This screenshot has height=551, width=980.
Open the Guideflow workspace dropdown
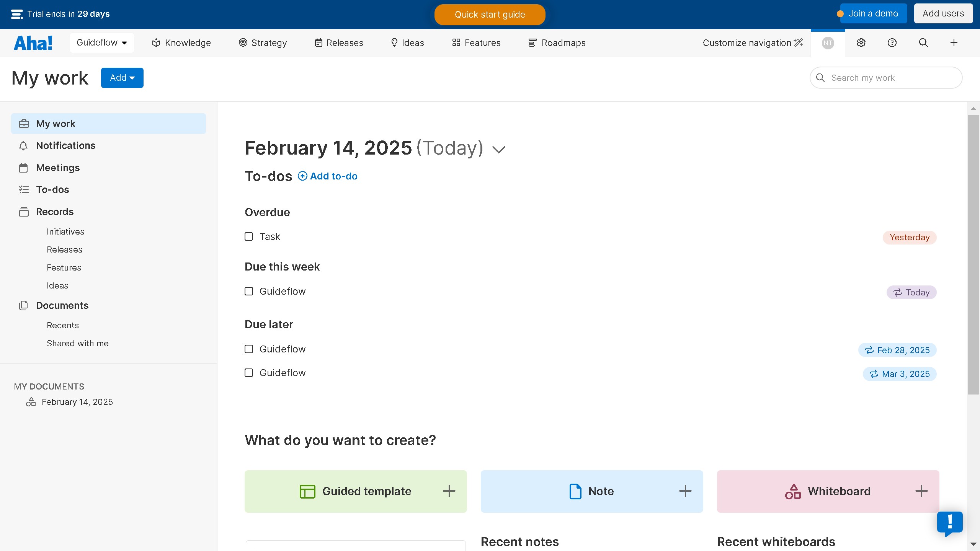tap(101, 42)
